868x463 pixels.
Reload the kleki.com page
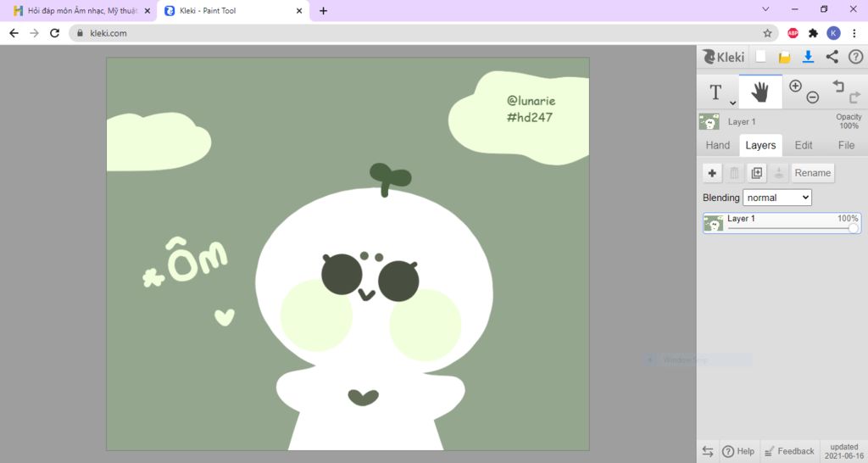pos(54,33)
